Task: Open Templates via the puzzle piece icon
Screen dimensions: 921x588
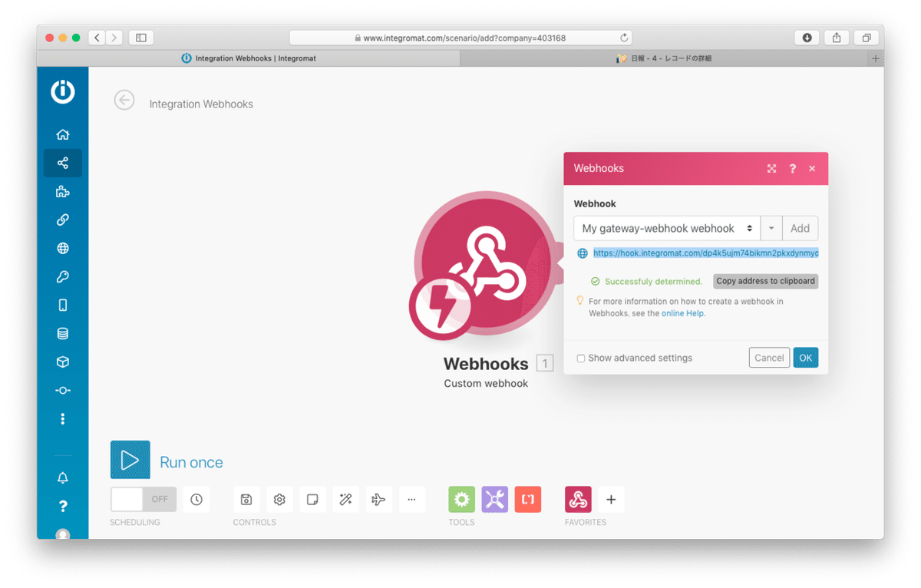Action: [63, 191]
